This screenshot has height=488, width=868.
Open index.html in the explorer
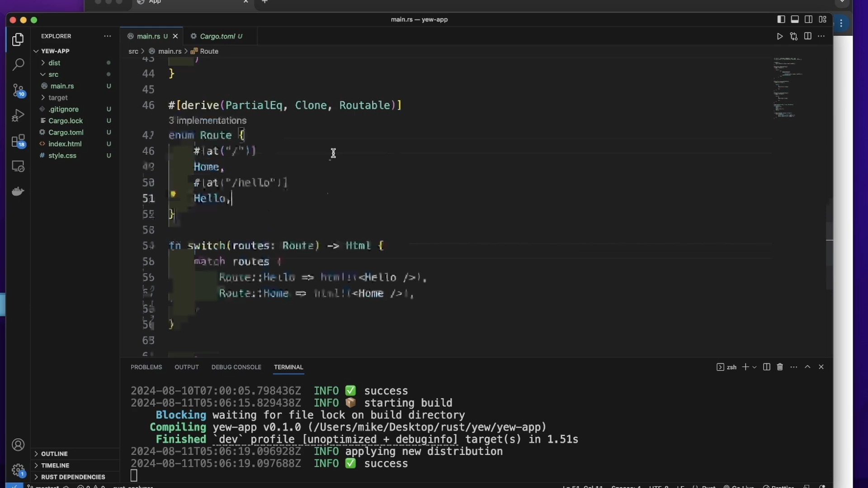(65, 144)
